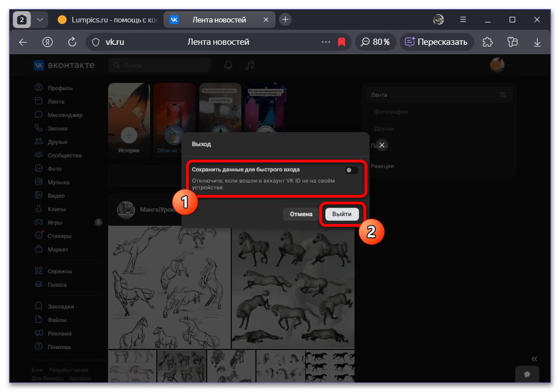
Task: Open the horse sketches image
Action: [x=169, y=287]
